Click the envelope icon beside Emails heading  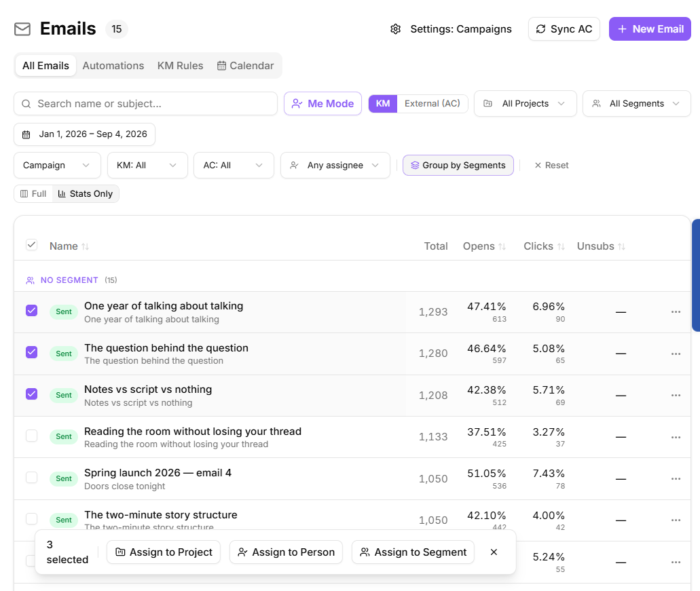click(x=22, y=29)
